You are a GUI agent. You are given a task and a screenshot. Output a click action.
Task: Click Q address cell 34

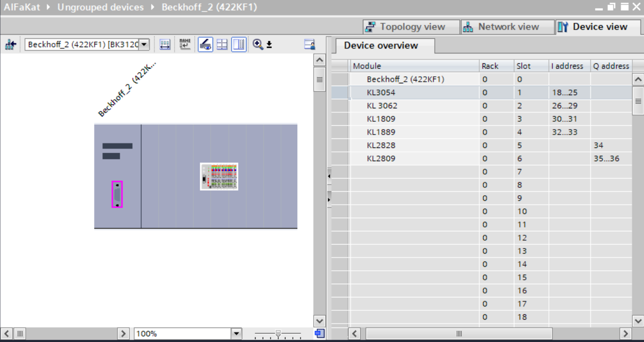pyautogui.click(x=611, y=145)
